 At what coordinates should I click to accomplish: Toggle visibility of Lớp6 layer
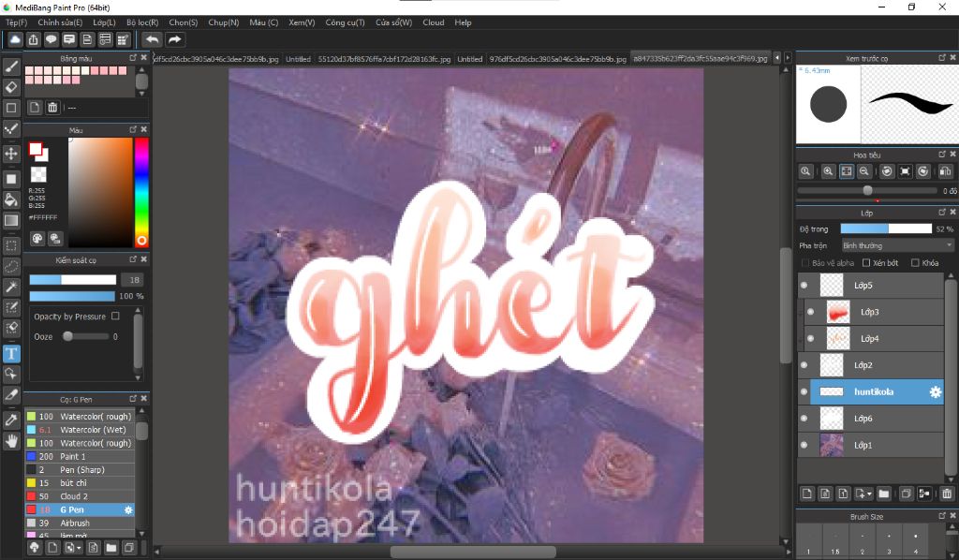click(x=804, y=419)
